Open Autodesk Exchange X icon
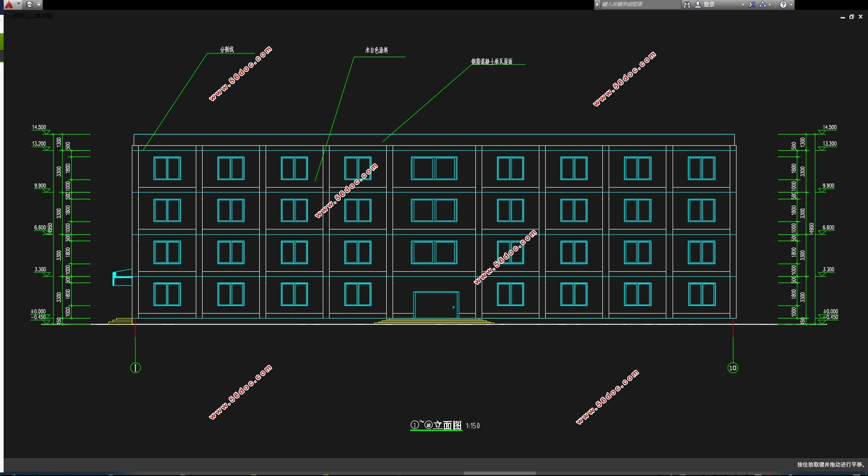This screenshot has height=476, width=868. tap(752, 4)
